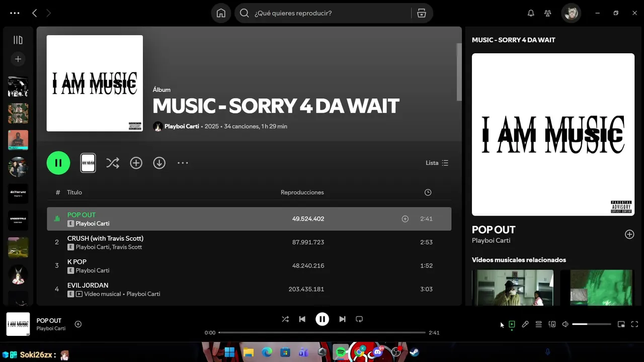
Task: Enter full screen mode
Action: (x=634, y=324)
